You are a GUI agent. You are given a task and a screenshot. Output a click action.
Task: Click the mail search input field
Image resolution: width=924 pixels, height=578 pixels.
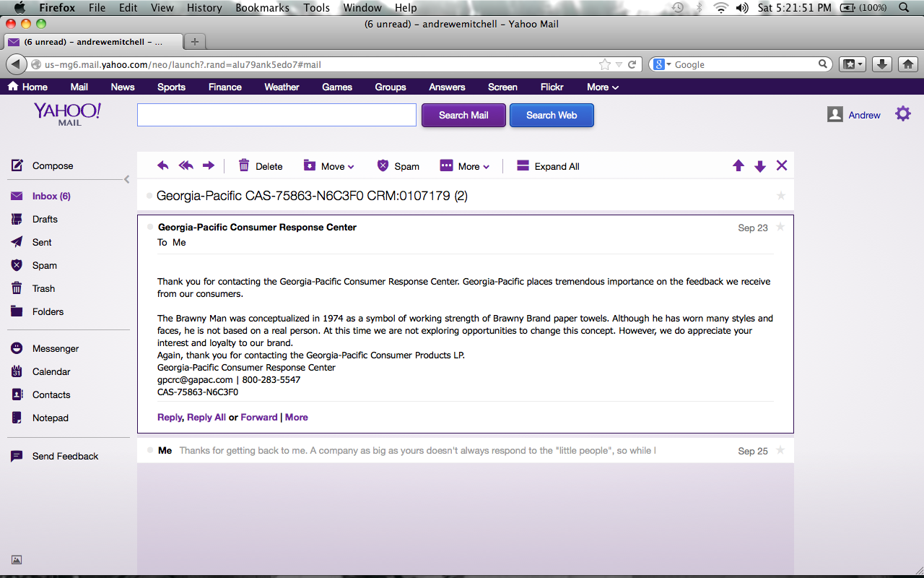276,115
